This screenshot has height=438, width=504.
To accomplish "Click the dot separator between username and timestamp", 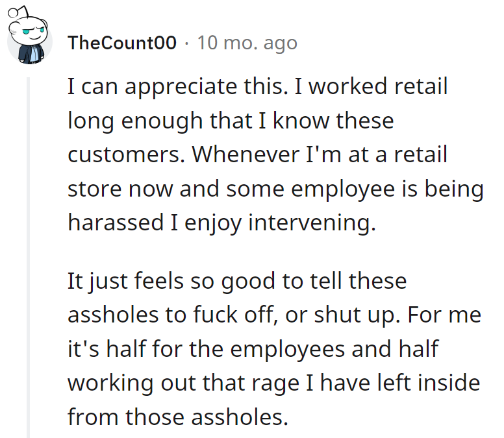I will tap(187, 43).
